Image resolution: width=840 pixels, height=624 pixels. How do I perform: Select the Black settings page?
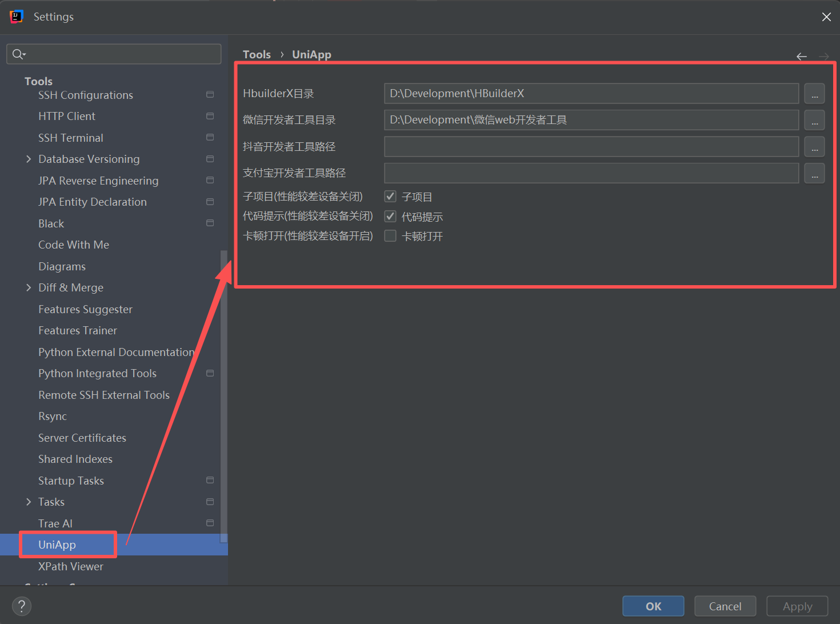click(x=51, y=223)
